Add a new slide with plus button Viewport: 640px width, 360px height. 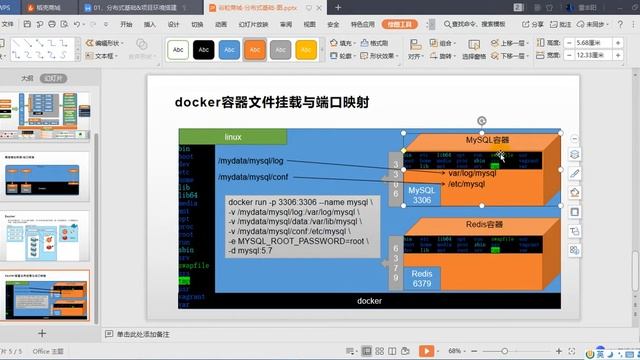click(42, 333)
